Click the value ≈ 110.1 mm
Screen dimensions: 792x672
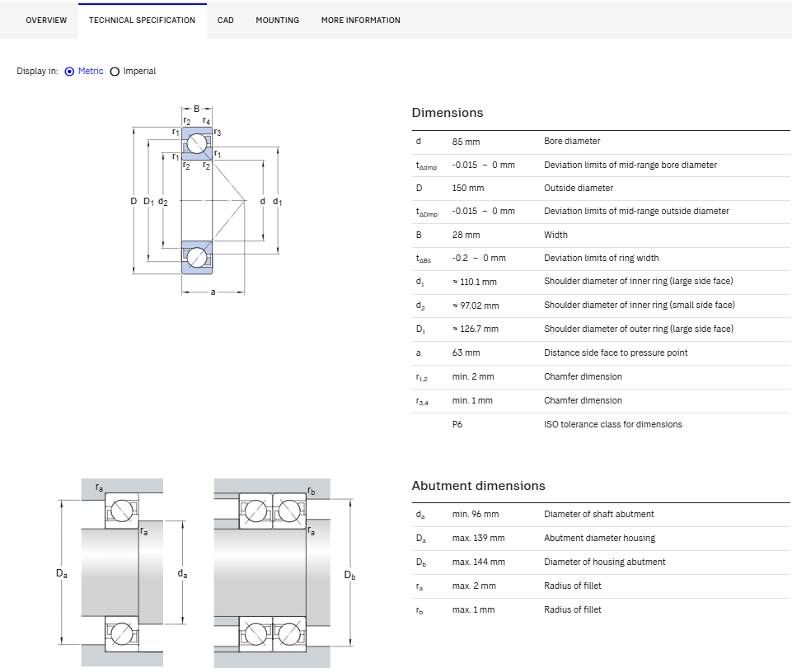pyautogui.click(x=474, y=282)
